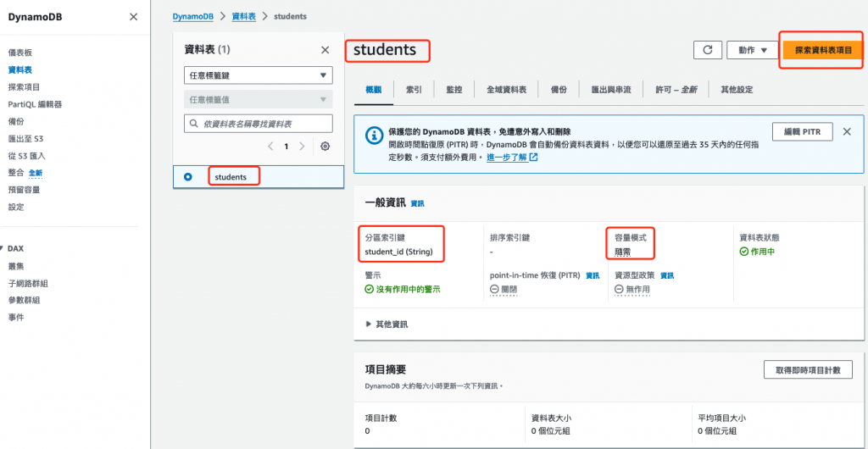Switch to the 索引 tab
868x449 pixels.
(x=414, y=90)
